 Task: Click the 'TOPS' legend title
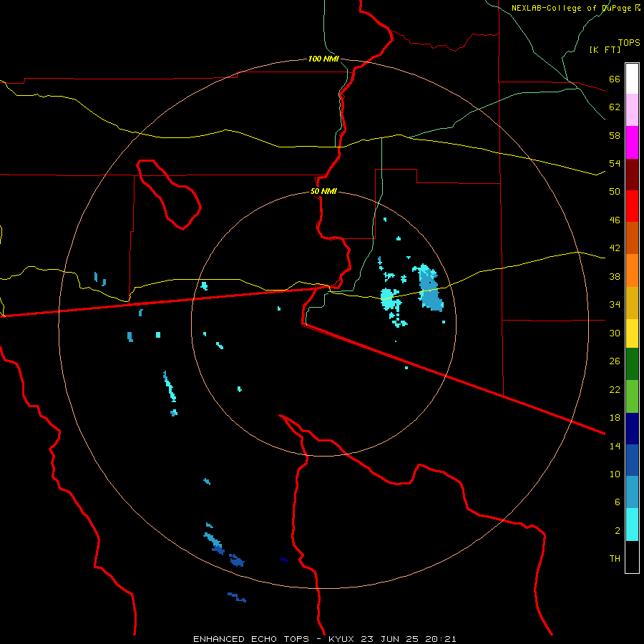tap(629, 43)
